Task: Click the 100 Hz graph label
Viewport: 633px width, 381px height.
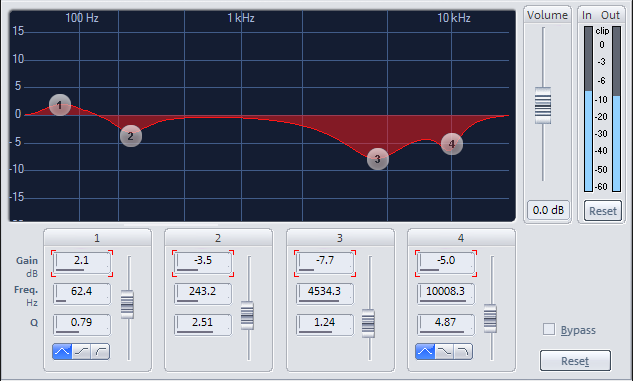Action: (82, 18)
